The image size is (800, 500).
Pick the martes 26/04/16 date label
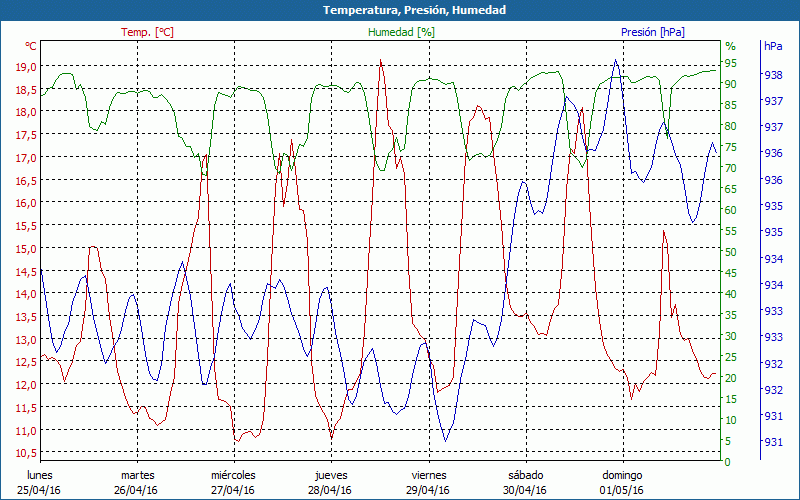coord(137,482)
